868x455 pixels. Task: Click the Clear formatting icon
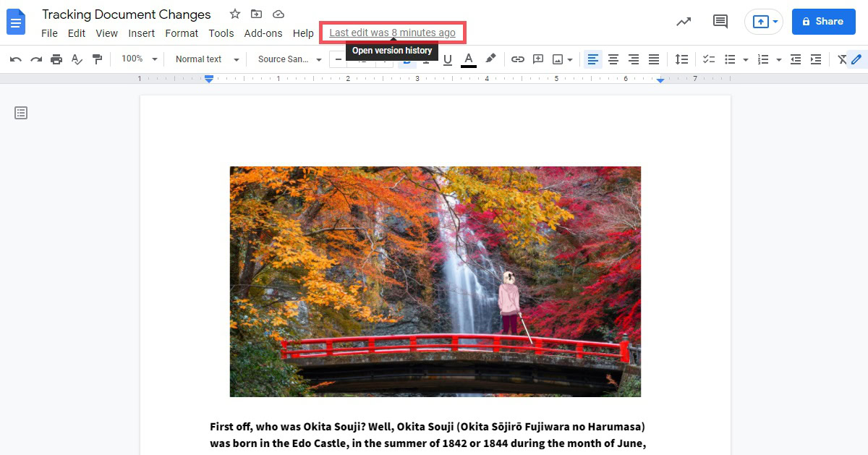841,59
